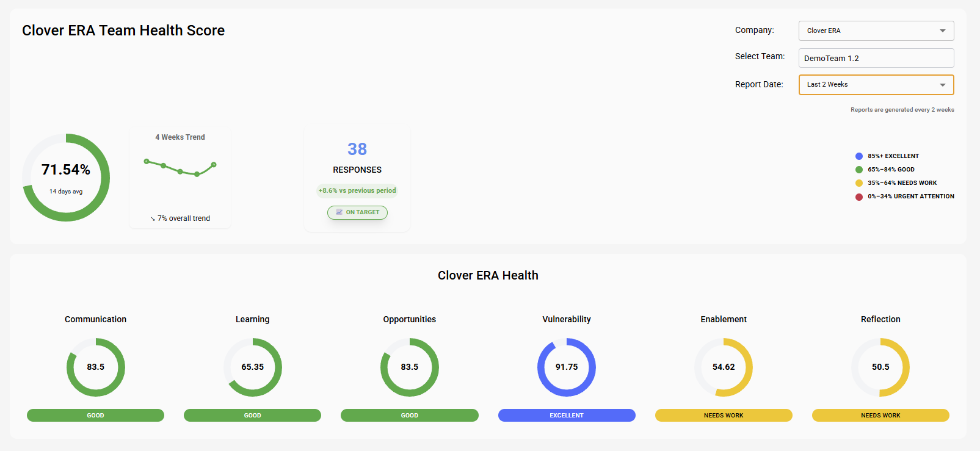Click the ON TARGET badge
Screen dimensions: 980x451
(x=357, y=212)
